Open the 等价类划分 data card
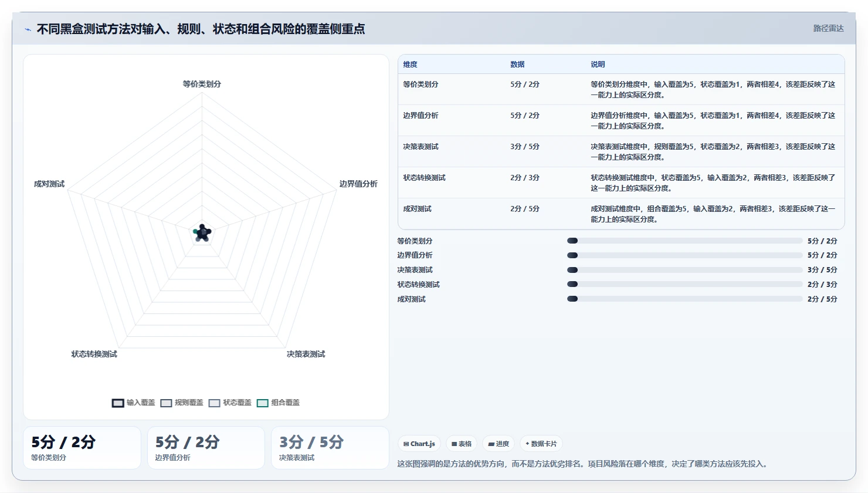Viewport: 868px width, 493px height. click(x=82, y=448)
